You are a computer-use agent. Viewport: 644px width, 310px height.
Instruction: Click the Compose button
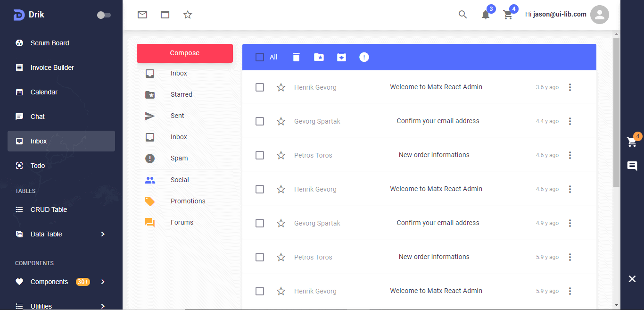pyautogui.click(x=185, y=53)
